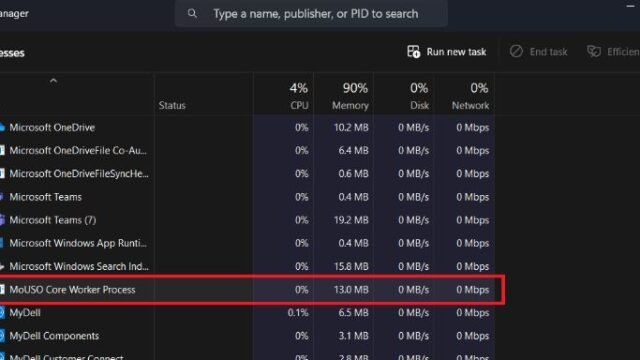Select the Microsoft OneDrive process row
This screenshot has width=640, height=360.
point(247,127)
